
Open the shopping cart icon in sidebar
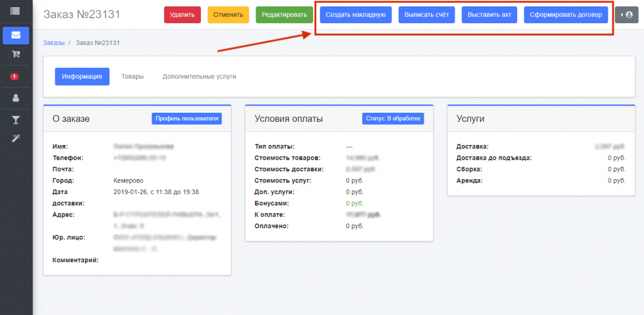(15, 54)
